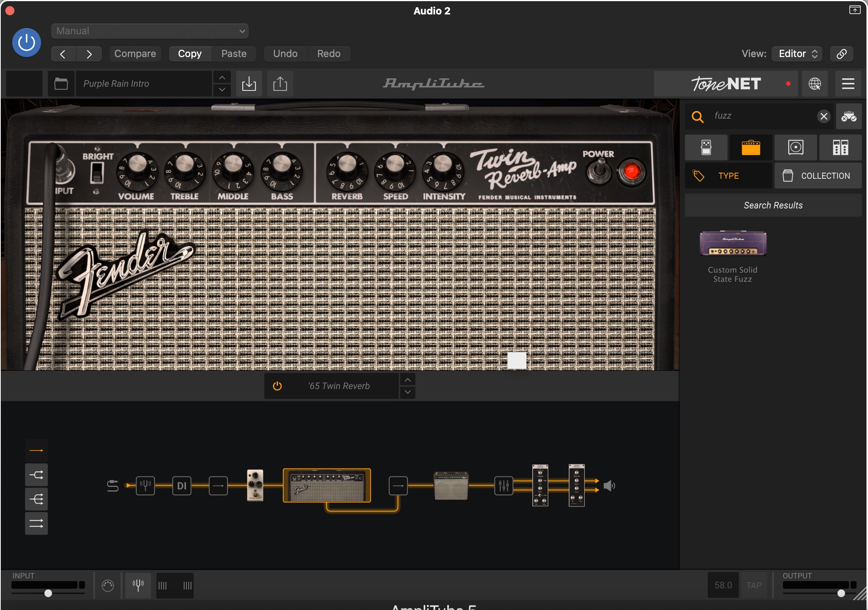Click the chain input cable icon
Image resolution: width=868 pixels, height=610 pixels.
click(113, 486)
